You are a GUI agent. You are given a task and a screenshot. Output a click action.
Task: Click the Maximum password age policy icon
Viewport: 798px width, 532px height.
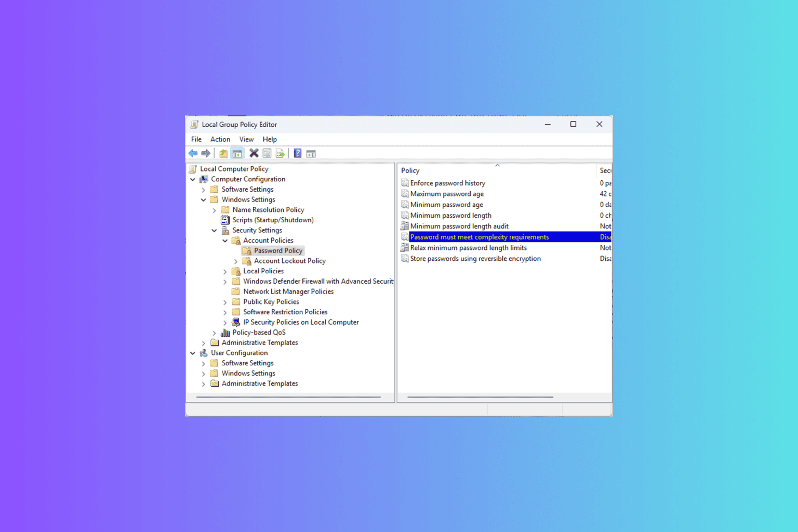tap(405, 194)
